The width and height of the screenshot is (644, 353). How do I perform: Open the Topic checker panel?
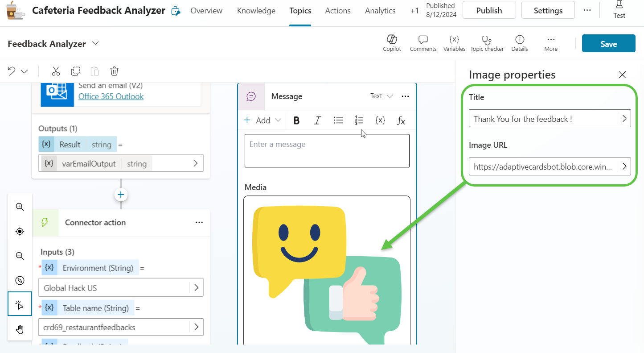click(x=487, y=43)
